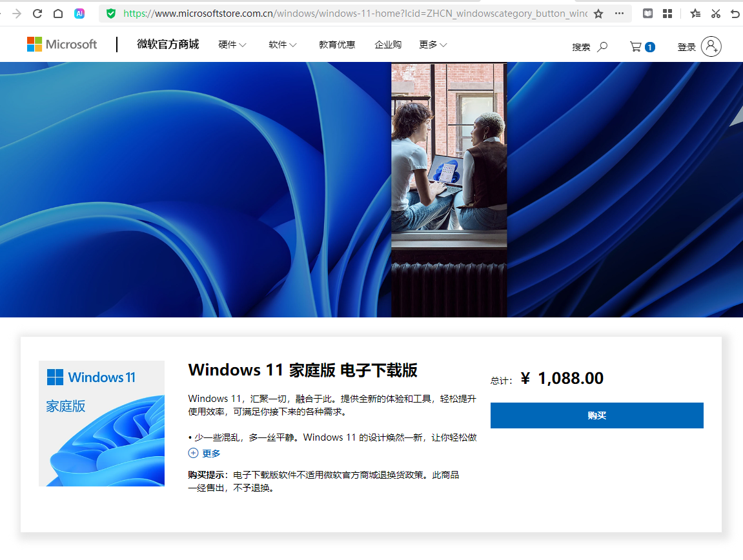This screenshot has width=743, height=560.
Task: Click the undo arrow icon in toolbar
Action: [x=735, y=14]
